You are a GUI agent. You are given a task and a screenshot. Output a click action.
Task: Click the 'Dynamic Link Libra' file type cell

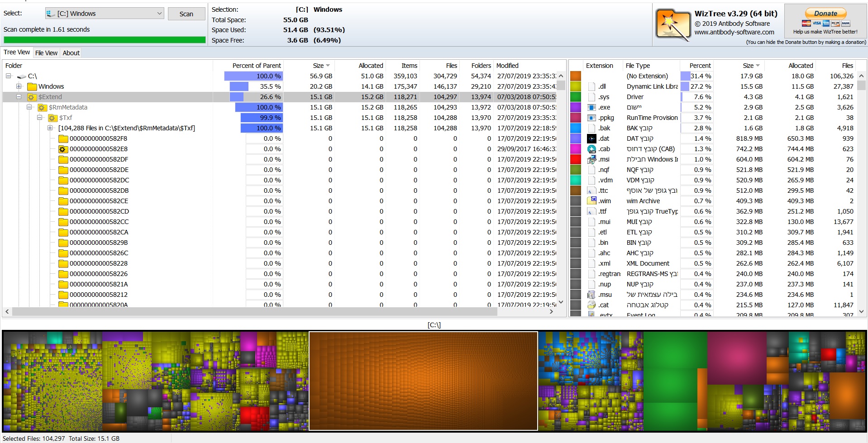point(652,86)
